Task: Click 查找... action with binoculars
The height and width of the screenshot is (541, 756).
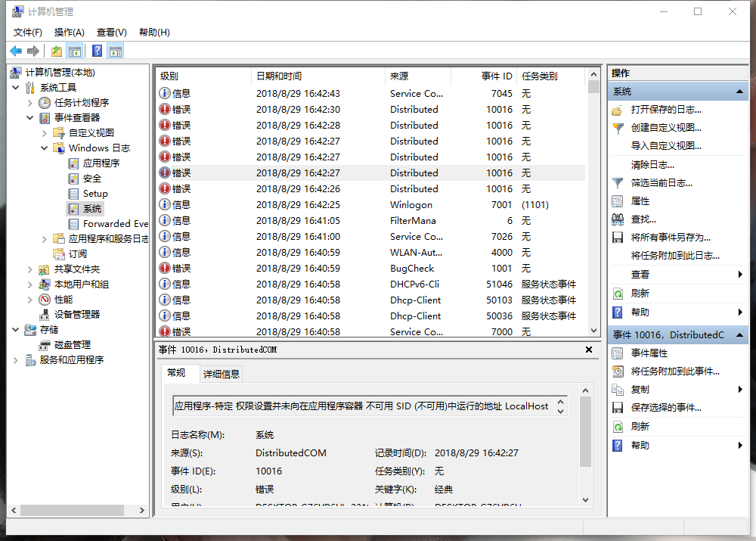Action: coord(643,219)
